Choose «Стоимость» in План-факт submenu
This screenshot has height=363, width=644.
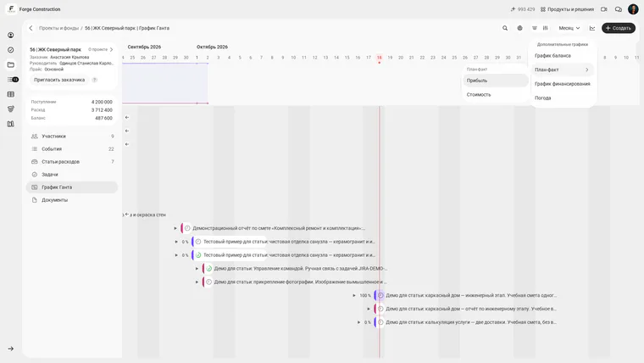point(496,94)
